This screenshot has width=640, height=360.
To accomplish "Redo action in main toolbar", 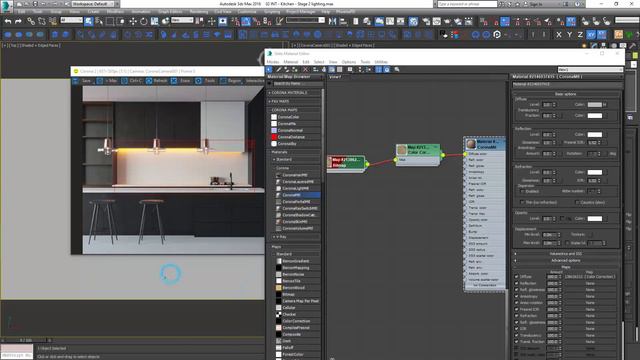I will pos(18,21).
